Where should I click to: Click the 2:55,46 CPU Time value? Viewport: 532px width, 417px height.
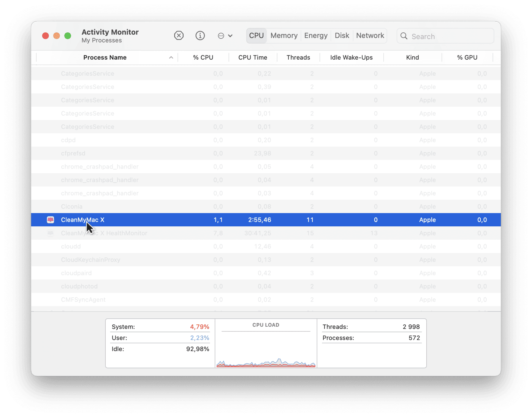pos(260,220)
